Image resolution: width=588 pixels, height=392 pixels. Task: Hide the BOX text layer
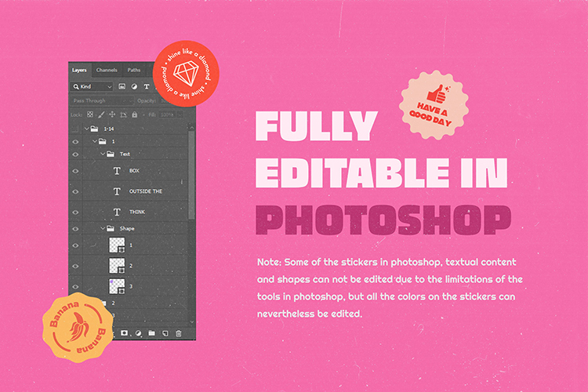pyautogui.click(x=75, y=171)
